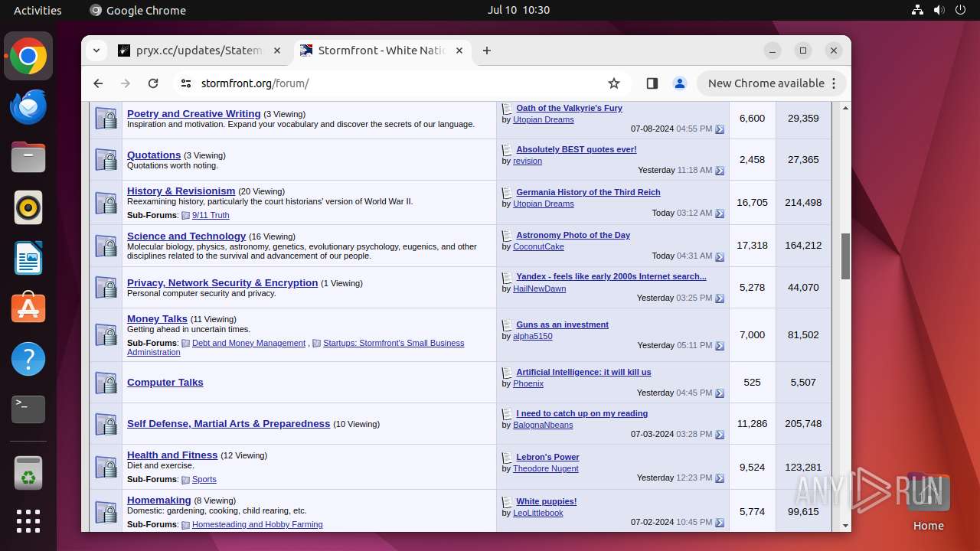Launch Thunderbird Mail from the dock

[x=28, y=107]
